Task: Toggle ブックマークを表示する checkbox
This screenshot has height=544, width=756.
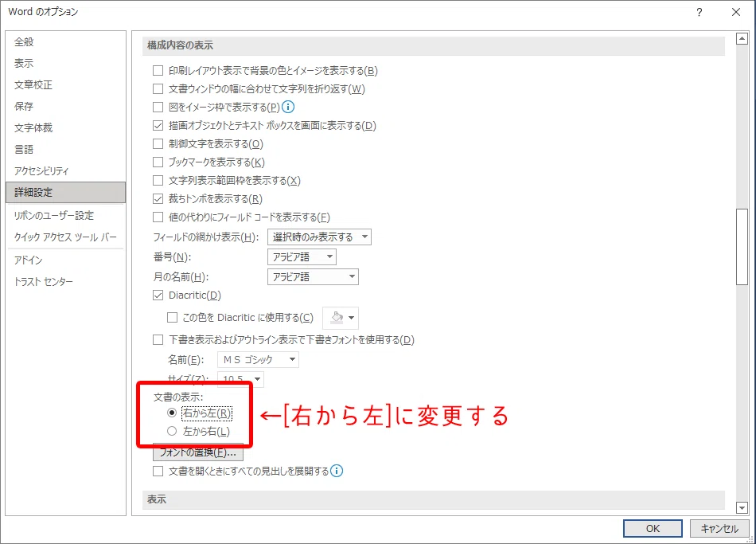Action: 158,162
